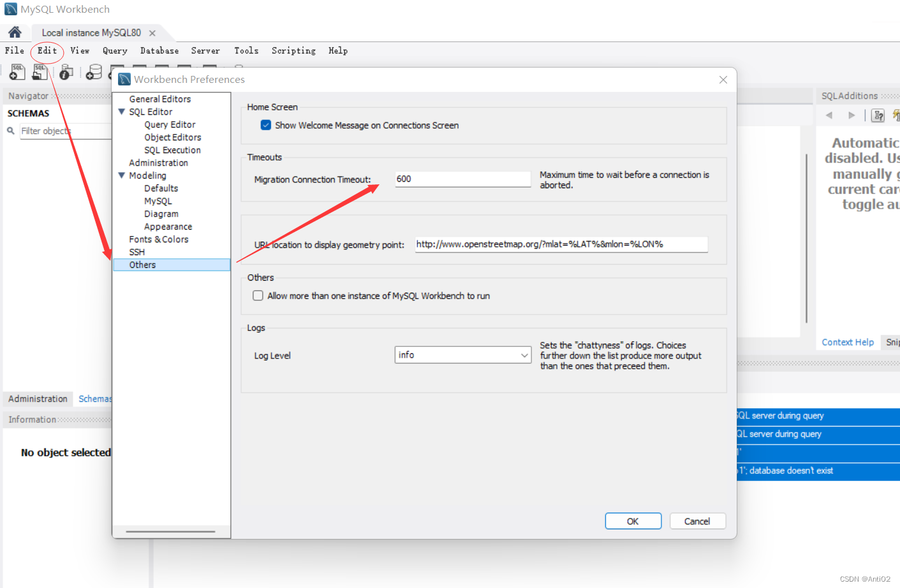Open the Query menu

point(115,50)
